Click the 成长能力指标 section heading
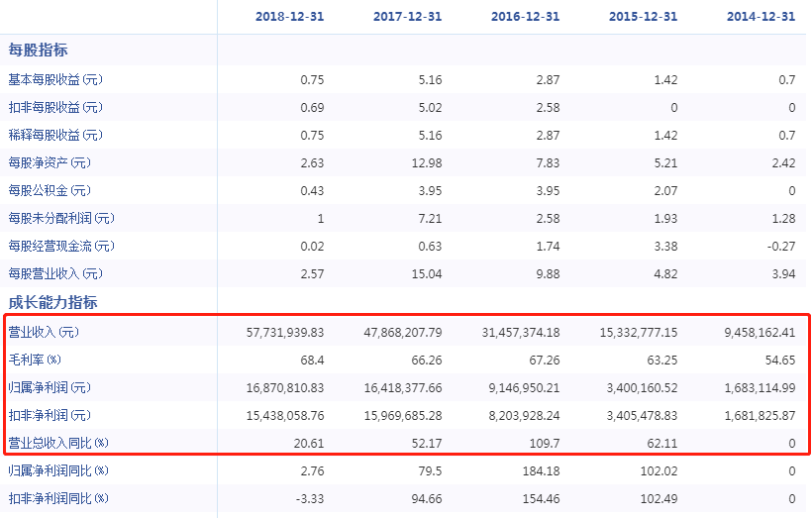The image size is (812, 518). [52, 302]
